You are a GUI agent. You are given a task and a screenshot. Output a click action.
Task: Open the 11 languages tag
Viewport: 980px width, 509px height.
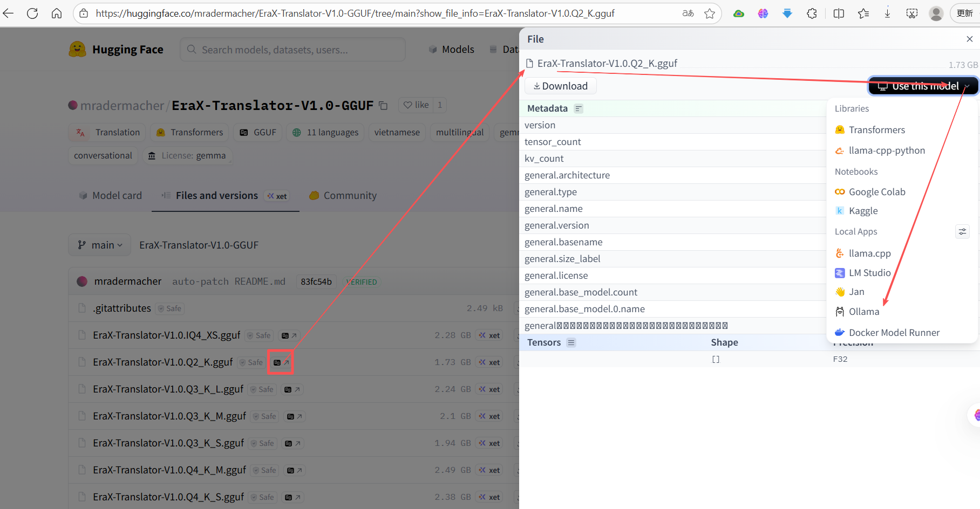(x=325, y=132)
